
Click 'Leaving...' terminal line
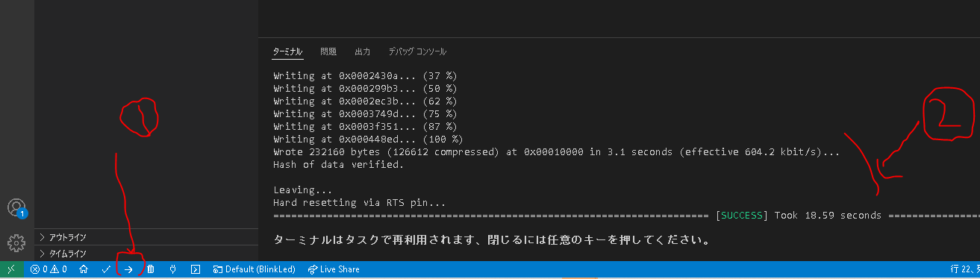303,190
